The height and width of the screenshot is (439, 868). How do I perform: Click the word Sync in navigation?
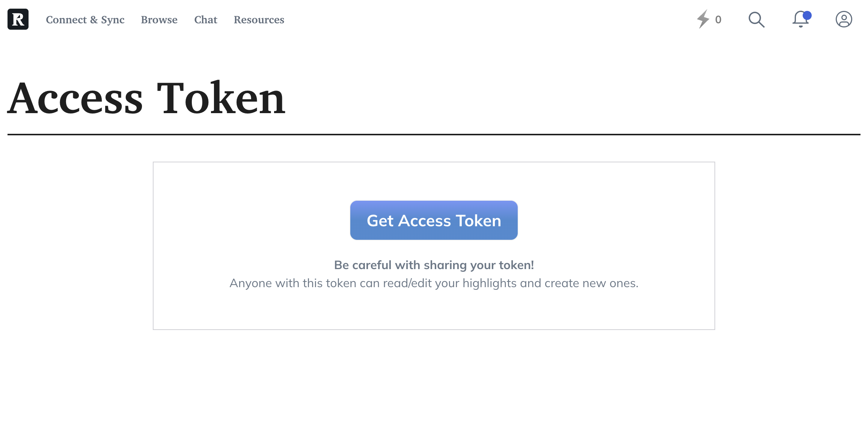coord(113,20)
